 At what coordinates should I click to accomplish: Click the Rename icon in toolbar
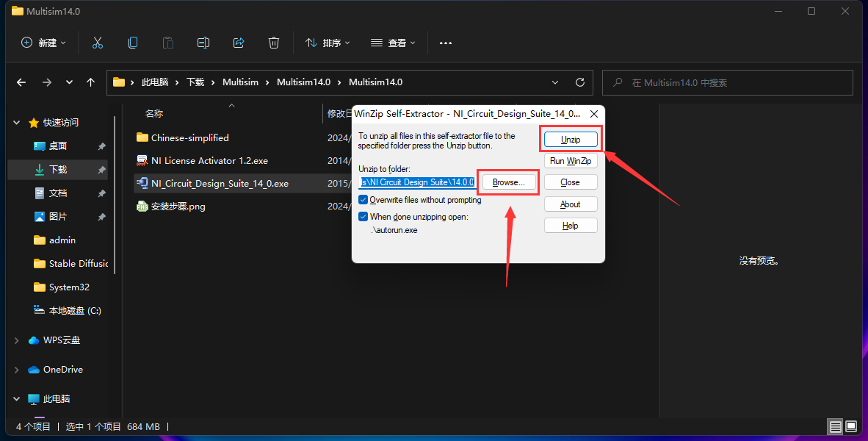pos(203,43)
